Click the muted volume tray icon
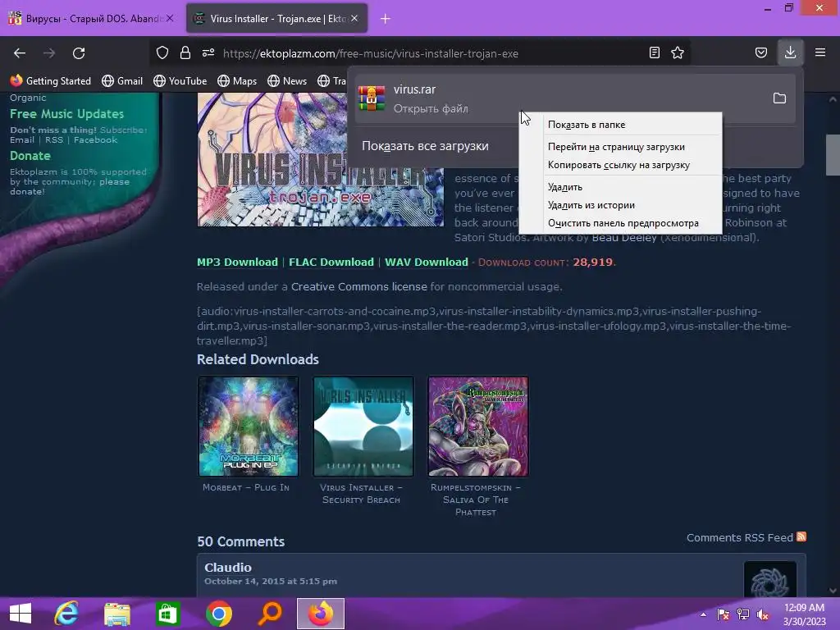840x630 pixels. (x=763, y=614)
